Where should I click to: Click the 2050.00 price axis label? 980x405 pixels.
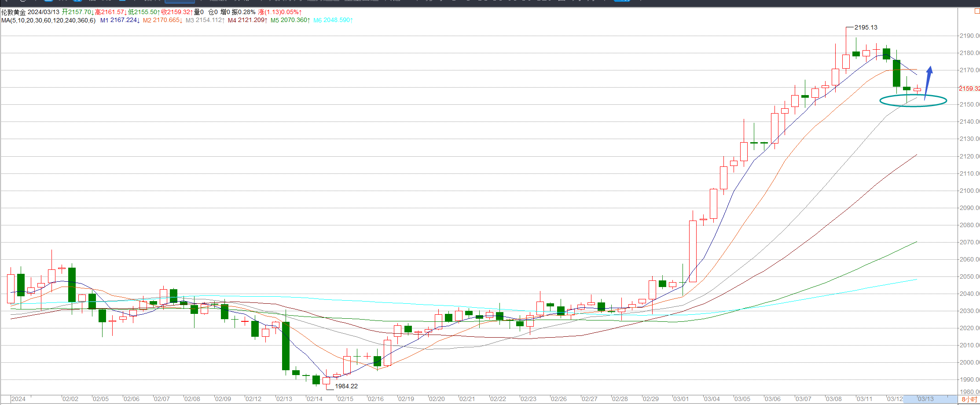969,276
